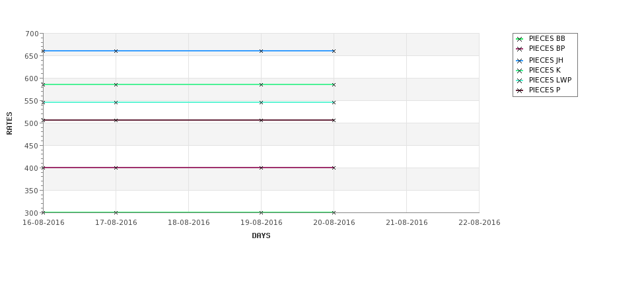Select the PIECES BB legend label

coord(547,38)
